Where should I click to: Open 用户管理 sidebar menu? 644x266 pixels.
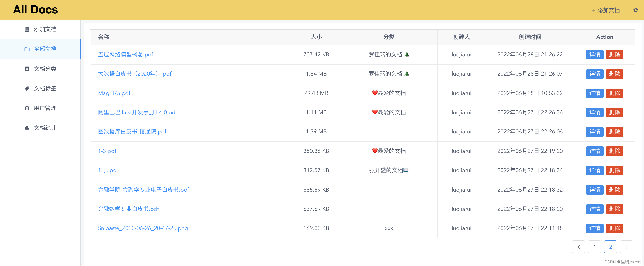click(x=40, y=108)
